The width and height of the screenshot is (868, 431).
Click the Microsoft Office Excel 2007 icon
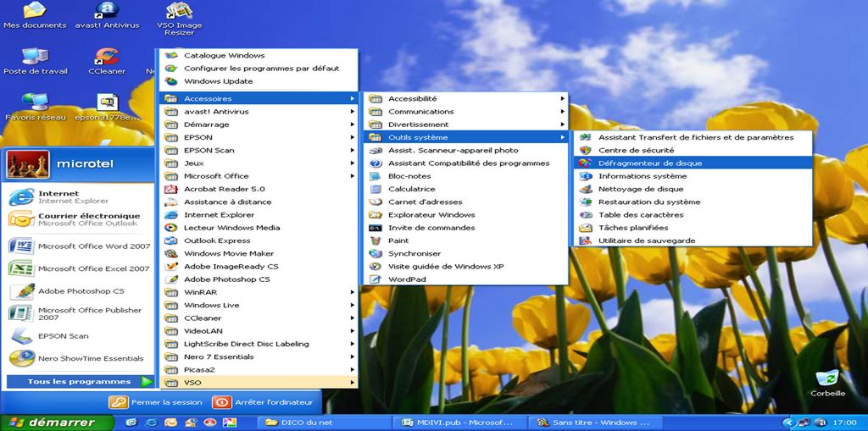point(21,268)
